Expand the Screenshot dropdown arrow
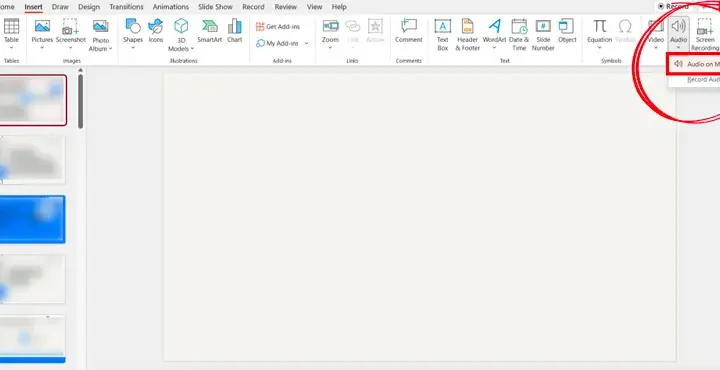The width and height of the screenshot is (720, 370). tap(71, 47)
